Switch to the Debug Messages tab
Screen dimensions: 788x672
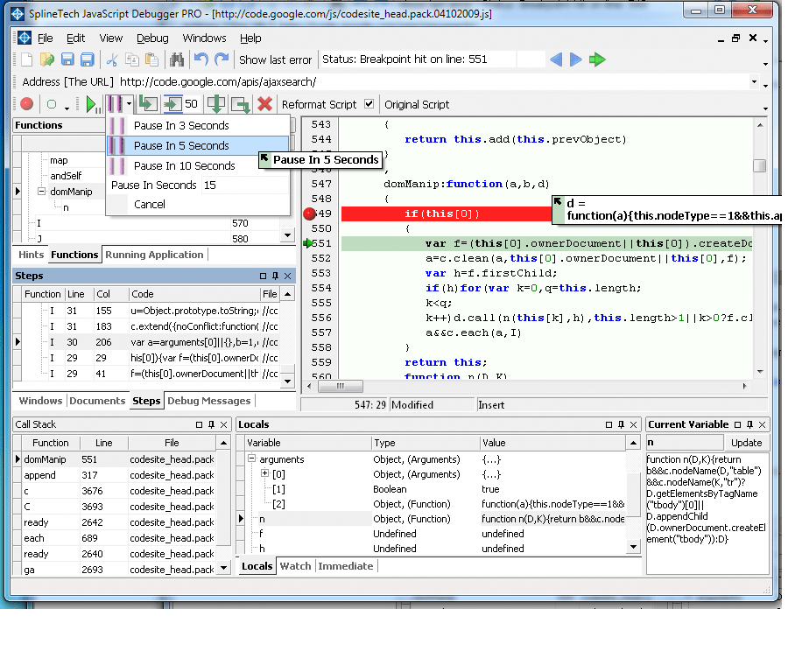210,401
